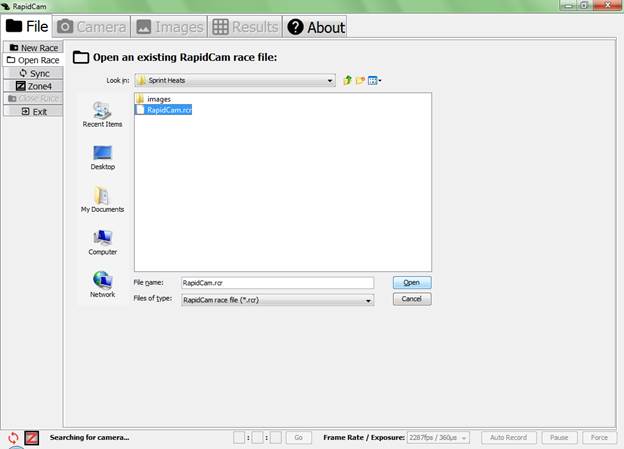
Task: Select New Race from the side menu
Action: click(x=33, y=47)
